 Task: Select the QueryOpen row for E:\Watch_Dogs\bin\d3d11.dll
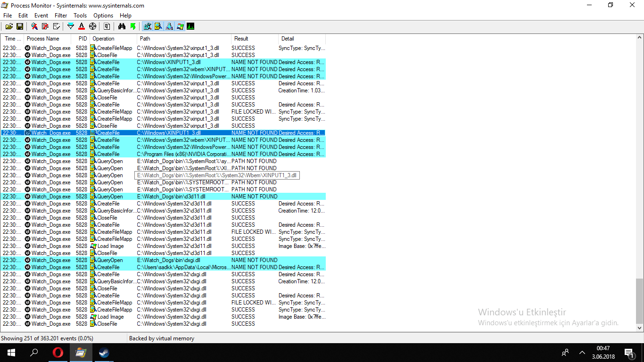163,197
